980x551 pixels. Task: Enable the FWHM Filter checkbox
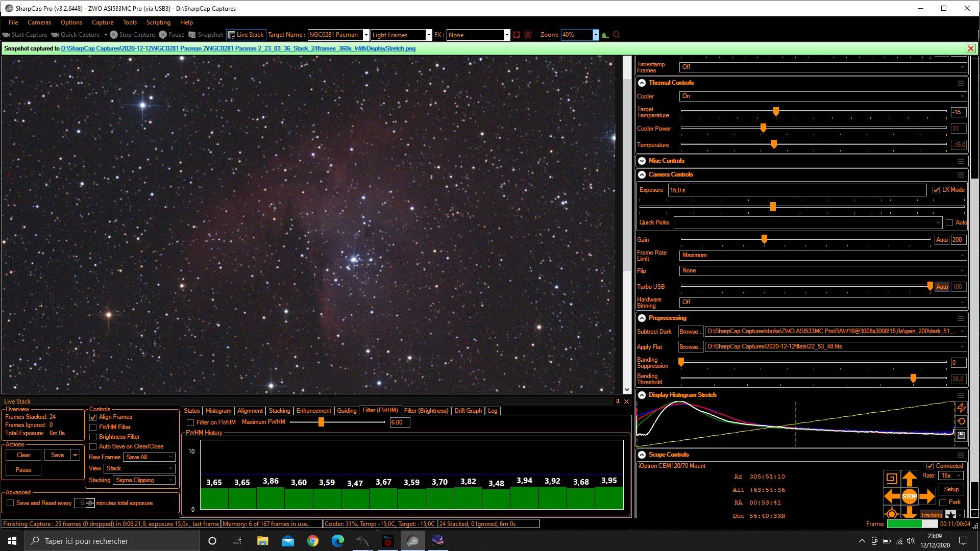click(x=93, y=427)
